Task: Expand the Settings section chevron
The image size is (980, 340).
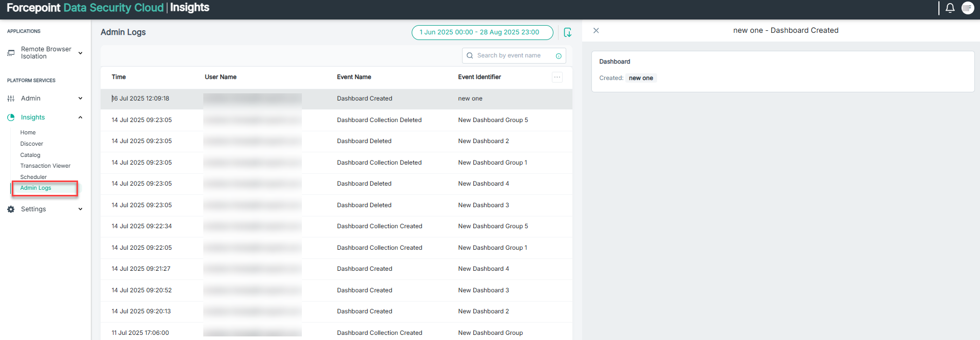Action: (80, 209)
